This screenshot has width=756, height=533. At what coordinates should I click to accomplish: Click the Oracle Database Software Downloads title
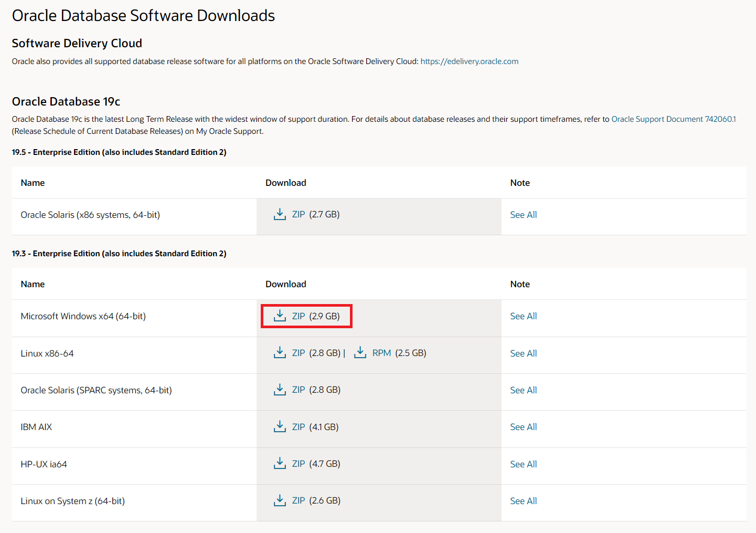click(x=143, y=16)
